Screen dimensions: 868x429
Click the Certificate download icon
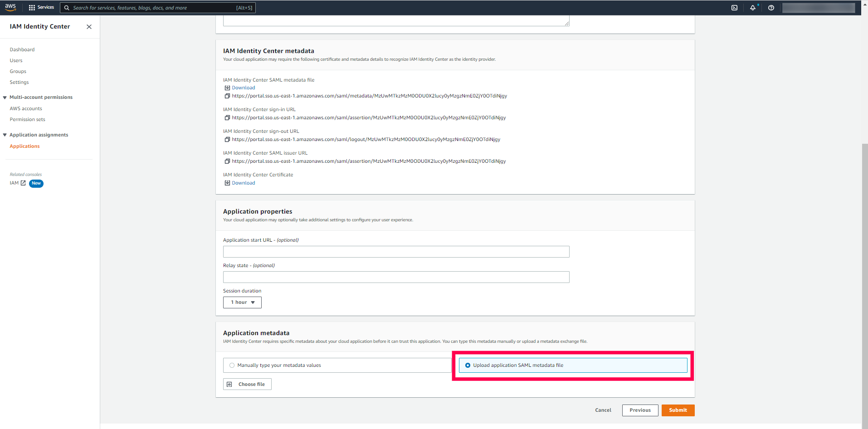(227, 183)
